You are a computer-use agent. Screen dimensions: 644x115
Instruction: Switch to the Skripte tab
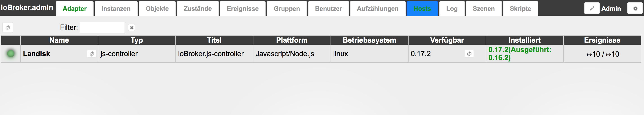point(520,9)
